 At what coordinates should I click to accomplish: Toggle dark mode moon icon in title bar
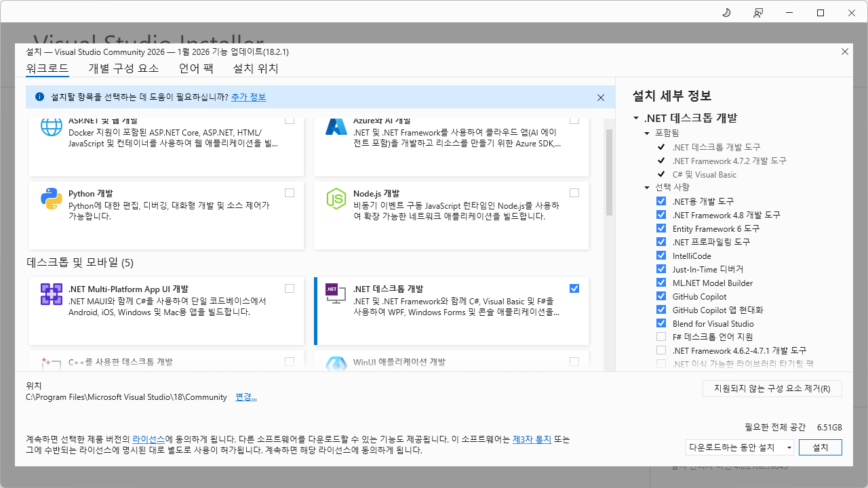point(726,13)
